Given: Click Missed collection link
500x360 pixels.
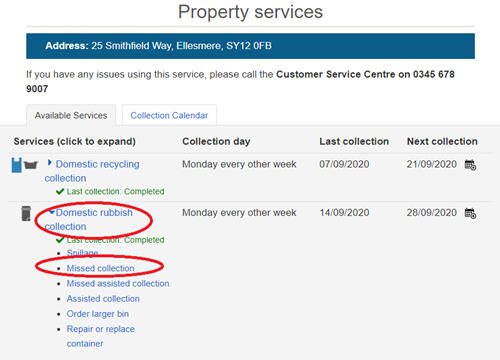Looking at the screenshot, I should tap(100, 268).
